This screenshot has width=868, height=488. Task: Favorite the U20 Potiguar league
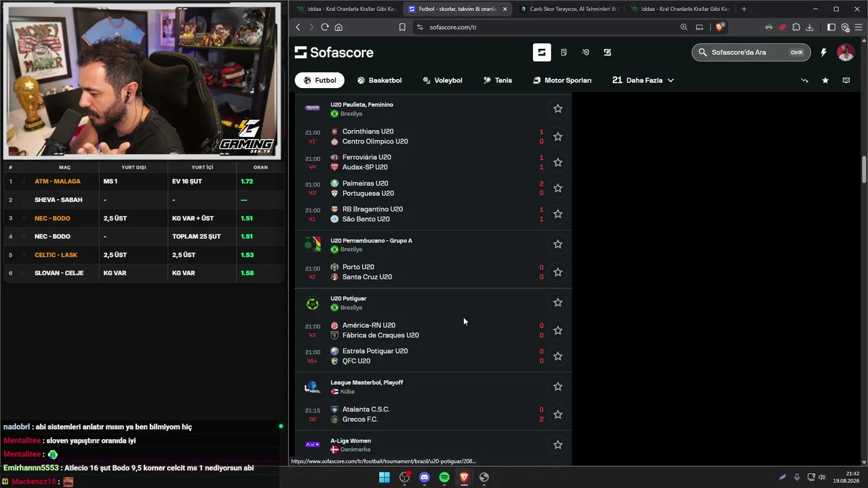pyautogui.click(x=557, y=302)
